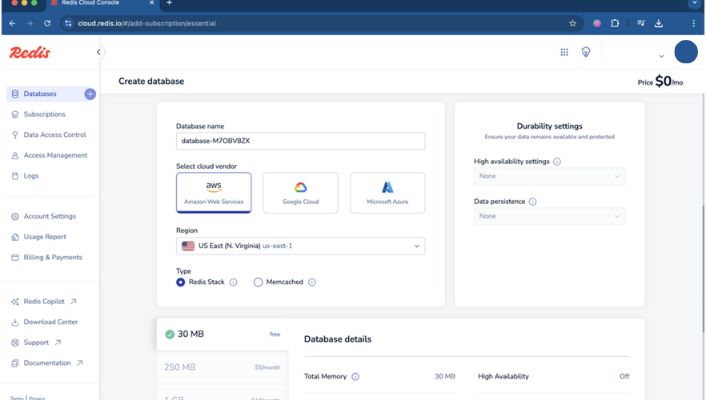Select Google Cloud as cloud vendor

[x=300, y=192]
